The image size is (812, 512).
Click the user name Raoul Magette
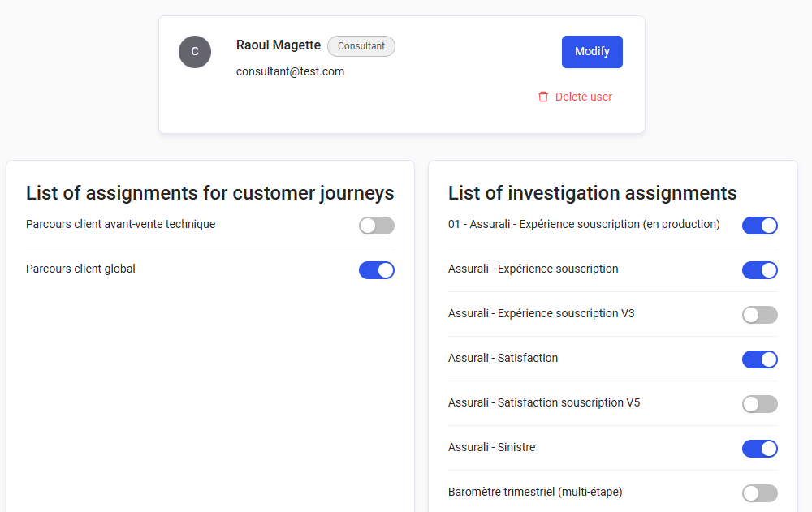pos(279,45)
